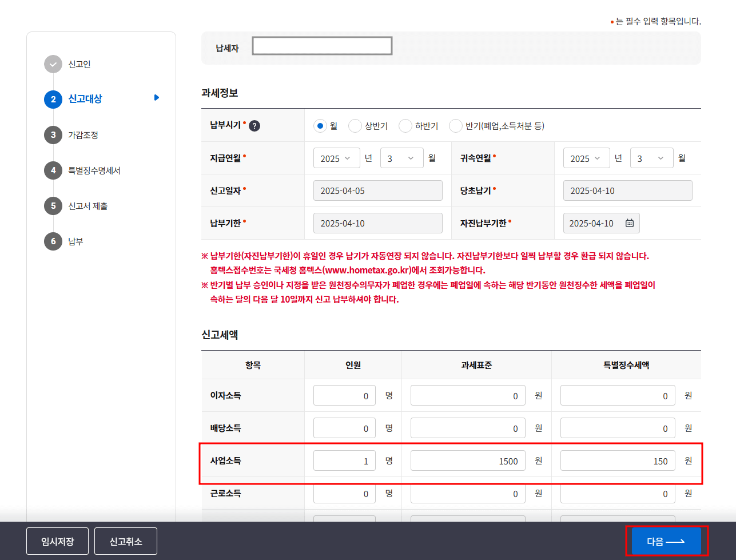This screenshot has width=736, height=560.
Task: Select the step 6 circle for 납부
Action: point(53,241)
